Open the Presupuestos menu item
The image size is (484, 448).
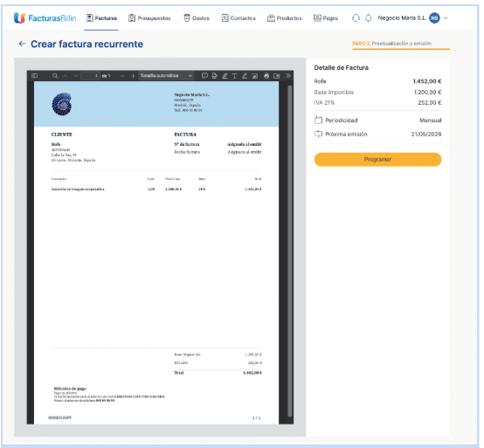(149, 18)
